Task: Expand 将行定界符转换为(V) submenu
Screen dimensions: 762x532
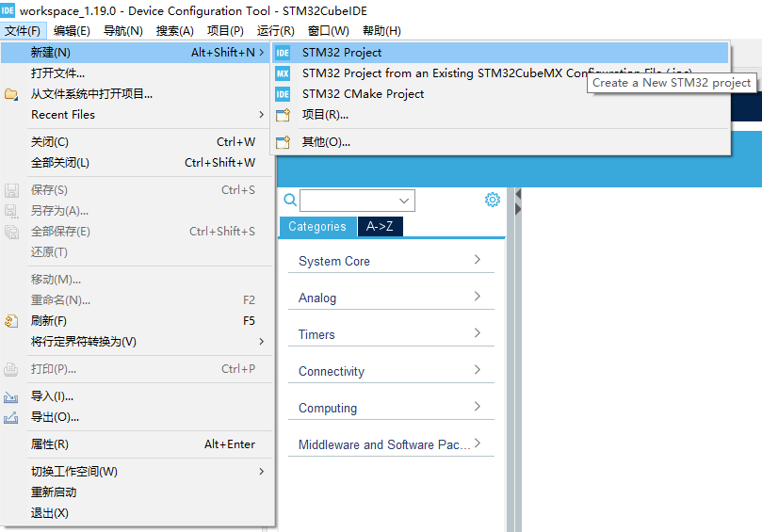Action: [x=136, y=342]
